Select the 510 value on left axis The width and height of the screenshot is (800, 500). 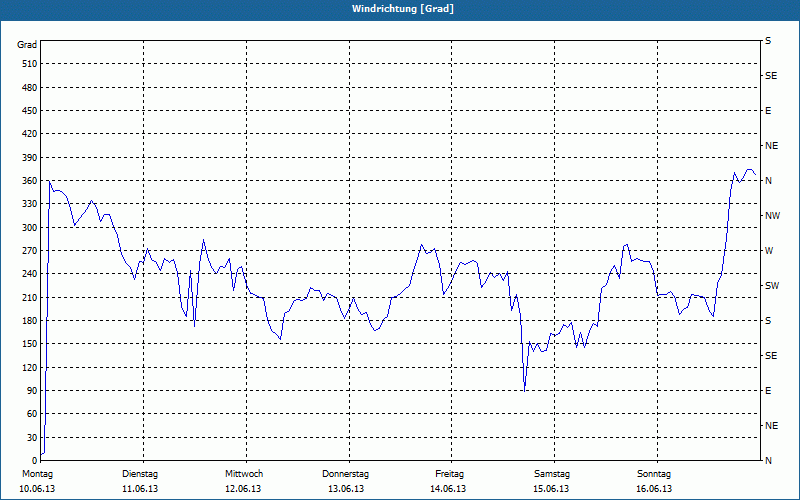point(29,64)
